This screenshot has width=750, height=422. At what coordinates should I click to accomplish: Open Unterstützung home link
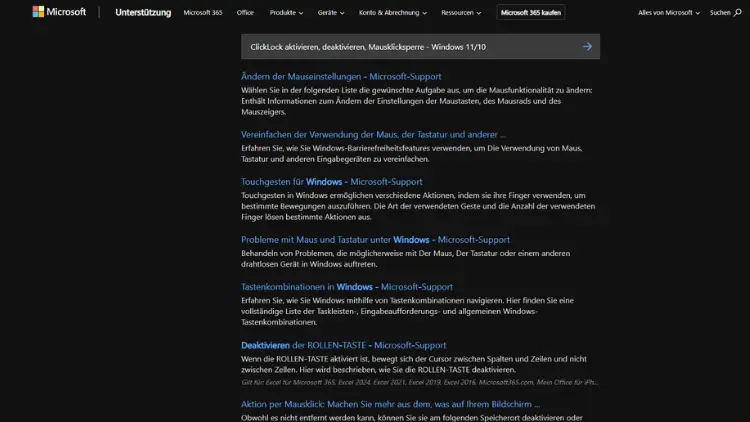[143, 12]
